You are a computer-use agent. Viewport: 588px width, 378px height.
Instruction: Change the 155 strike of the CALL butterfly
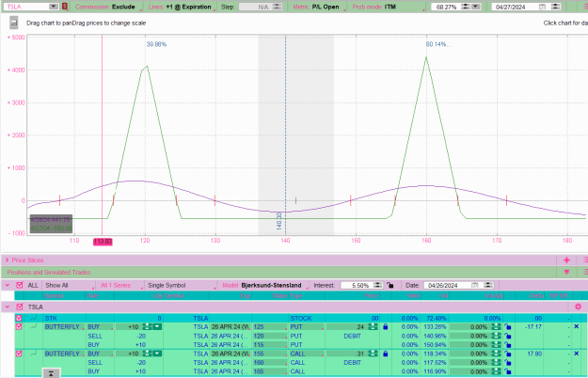click(269, 354)
